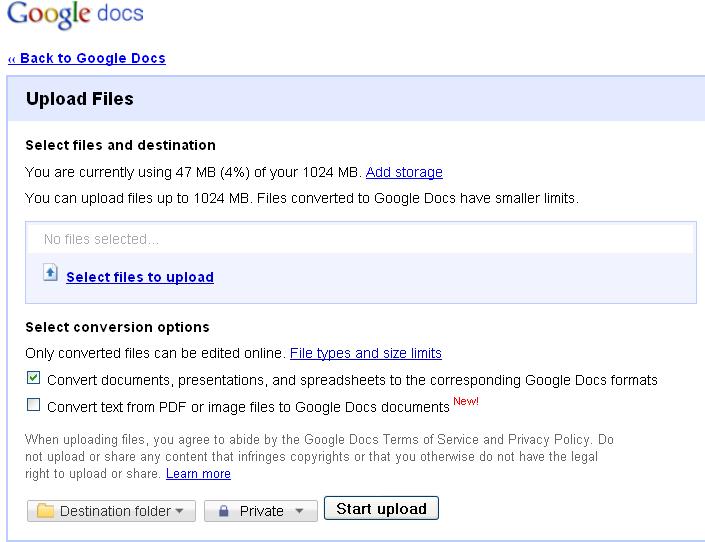This screenshot has height=542, width=705.
Task: Click the Learn more link
Action: coord(198,474)
